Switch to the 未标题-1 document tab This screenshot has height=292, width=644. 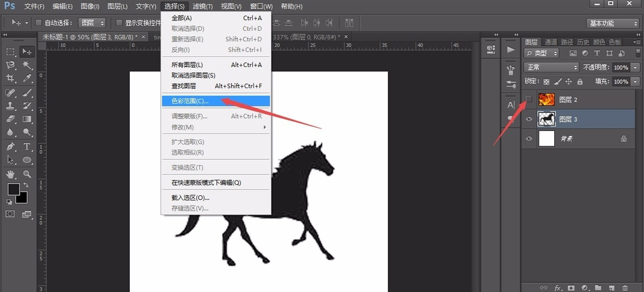point(94,37)
